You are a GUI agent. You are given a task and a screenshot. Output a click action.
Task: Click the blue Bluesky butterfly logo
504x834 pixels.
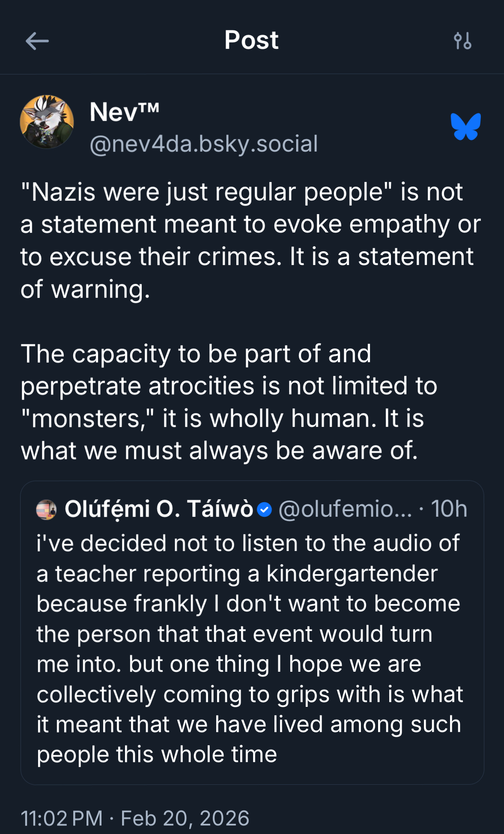click(x=465, y=127)
